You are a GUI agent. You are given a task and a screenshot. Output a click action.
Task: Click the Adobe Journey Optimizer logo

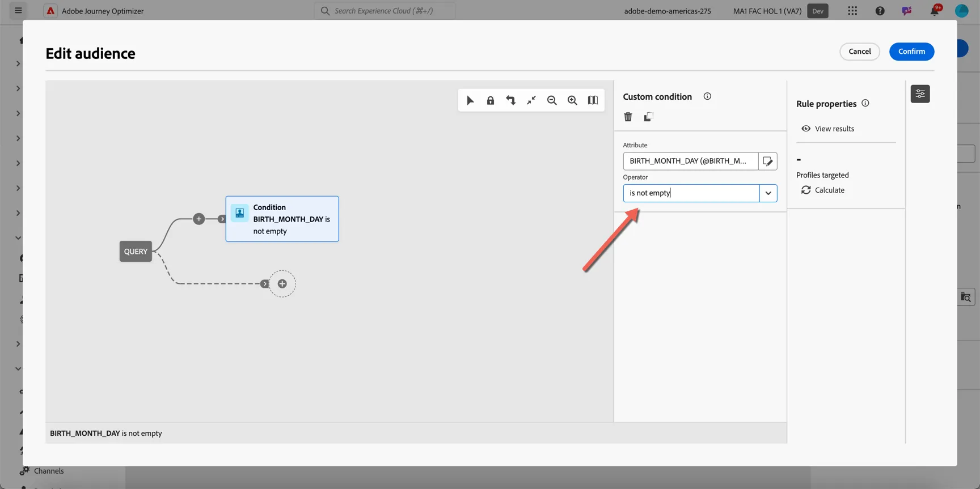coord(50,11)
